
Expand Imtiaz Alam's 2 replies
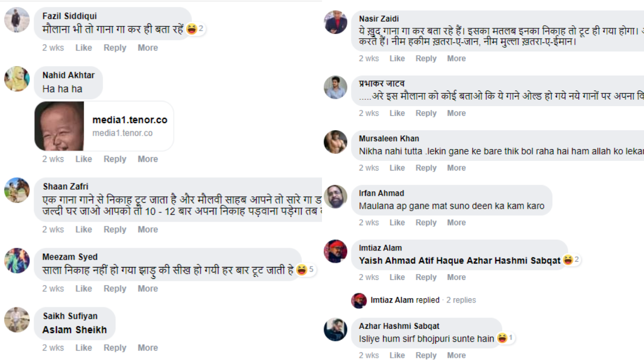460,300
